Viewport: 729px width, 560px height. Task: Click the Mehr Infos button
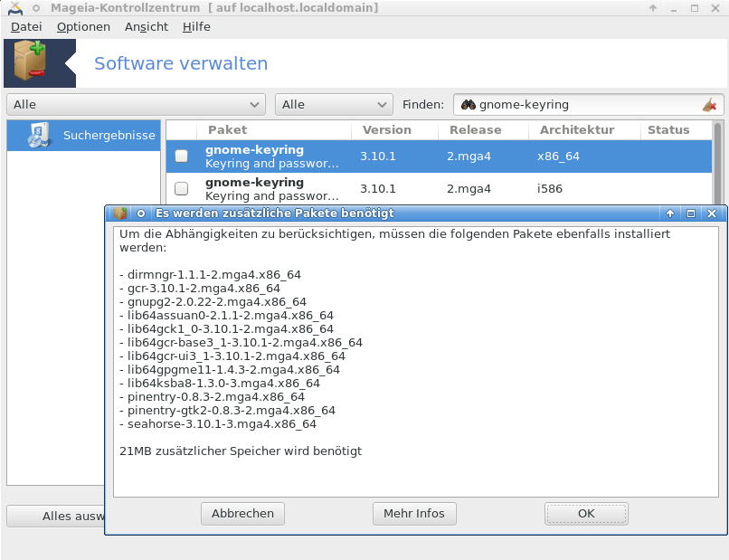pyautogui.click(x=414, y=514)
